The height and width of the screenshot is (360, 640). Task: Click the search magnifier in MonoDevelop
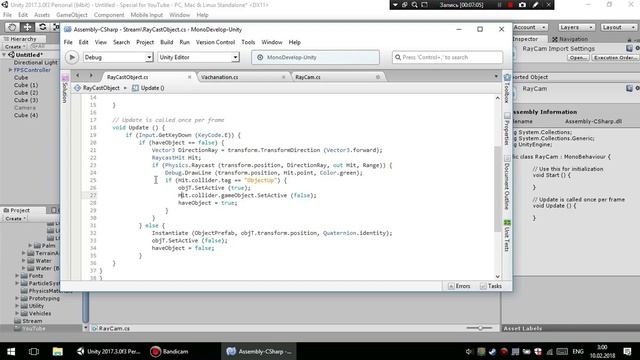coord(398,58)
